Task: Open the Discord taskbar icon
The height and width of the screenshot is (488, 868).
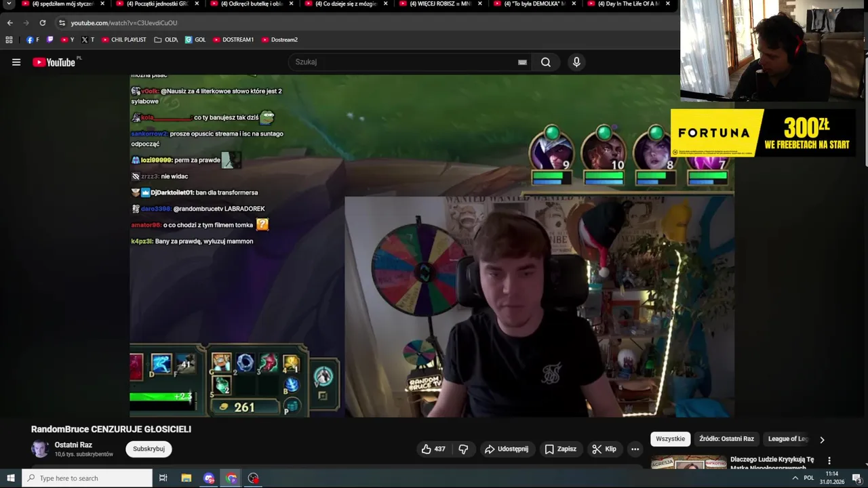Action: (209, 478)
